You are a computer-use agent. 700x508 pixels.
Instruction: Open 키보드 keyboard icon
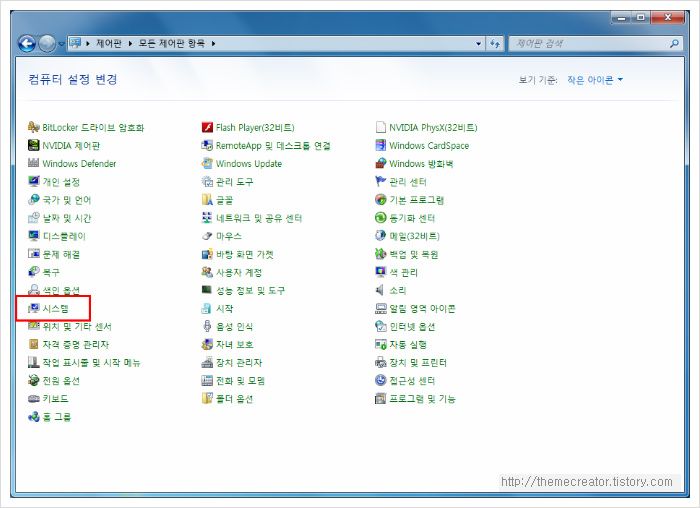coord(33,399)
